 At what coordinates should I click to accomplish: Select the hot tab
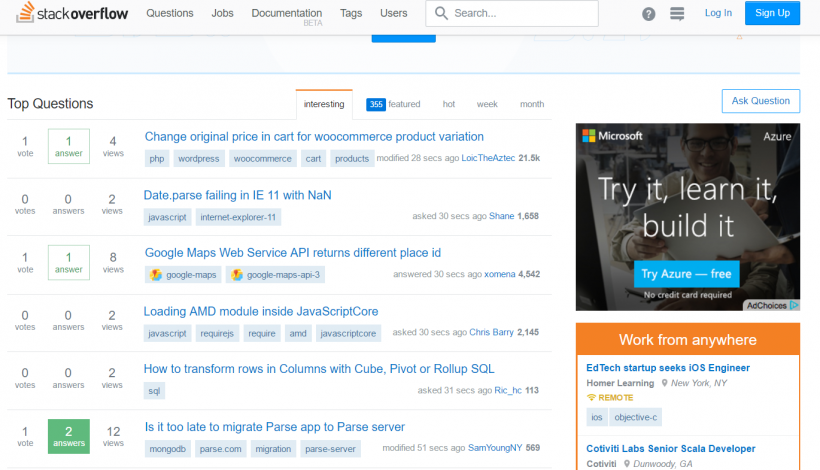(x=449, y=104)
